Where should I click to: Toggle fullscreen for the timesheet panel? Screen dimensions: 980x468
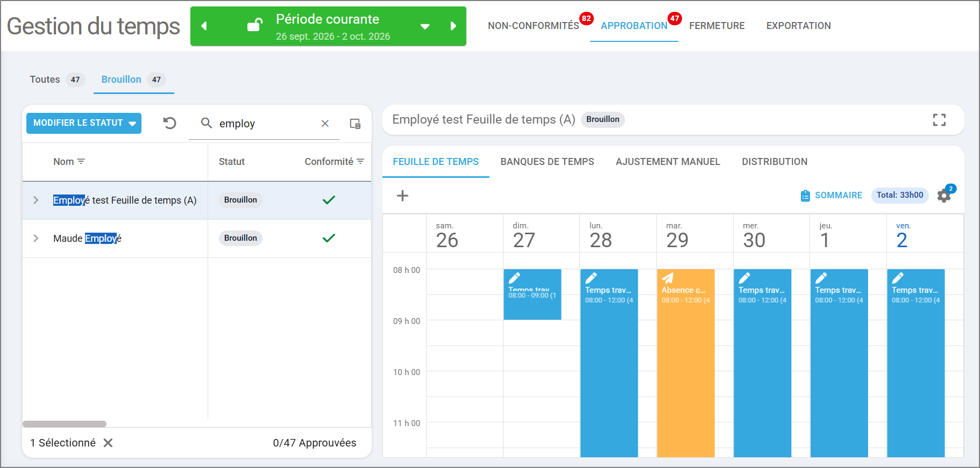(939, 120)
